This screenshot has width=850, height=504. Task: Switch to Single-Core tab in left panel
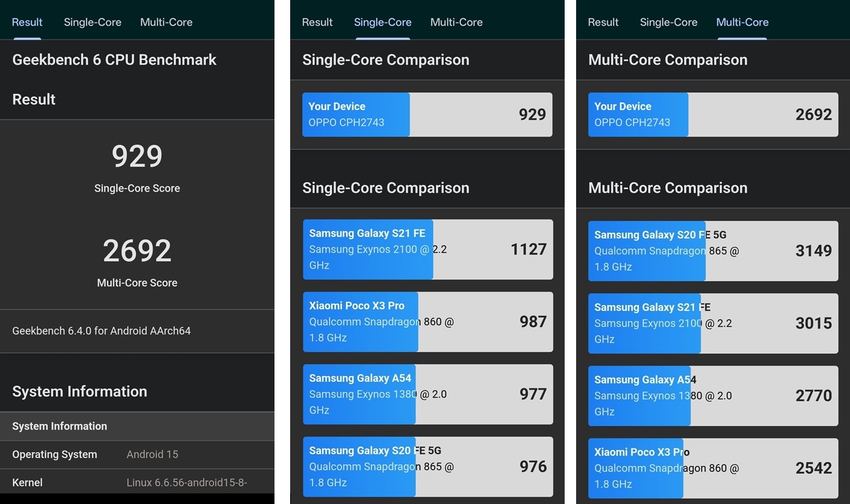tap(92, 22)
